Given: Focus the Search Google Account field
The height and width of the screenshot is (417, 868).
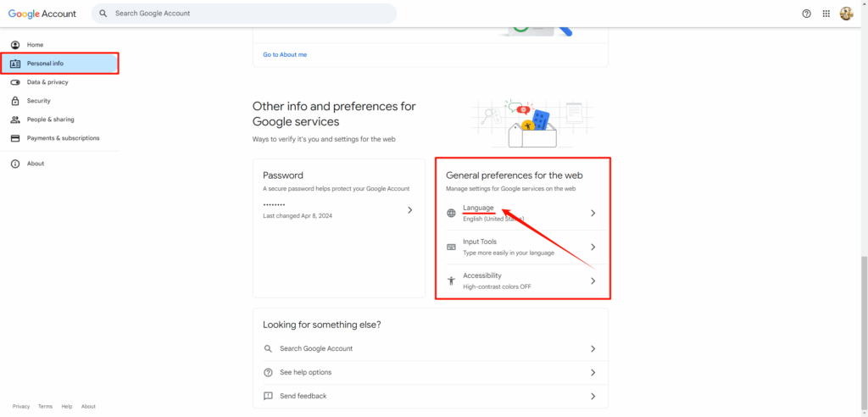Looking at the screenshot, I should (x=244, y=14).
